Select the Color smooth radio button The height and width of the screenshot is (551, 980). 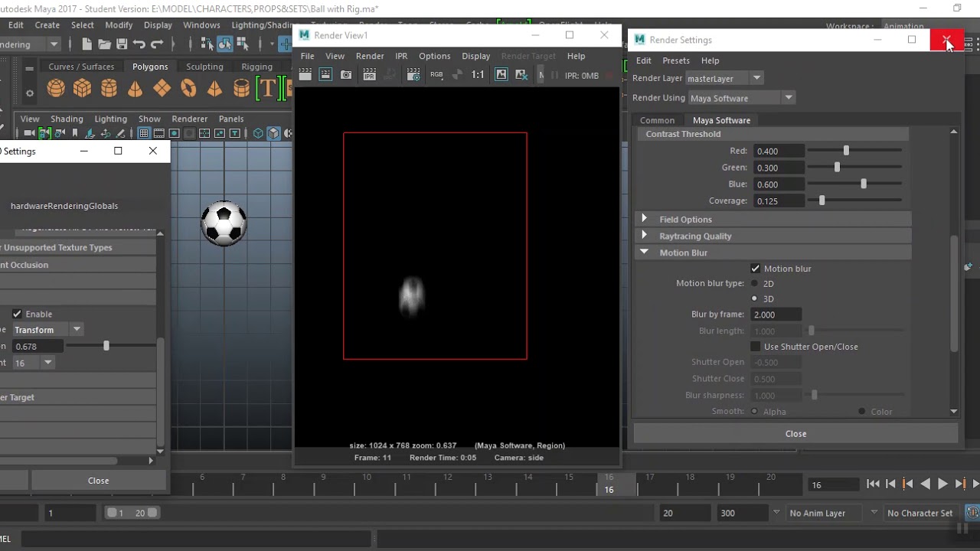tap(861, 412)
